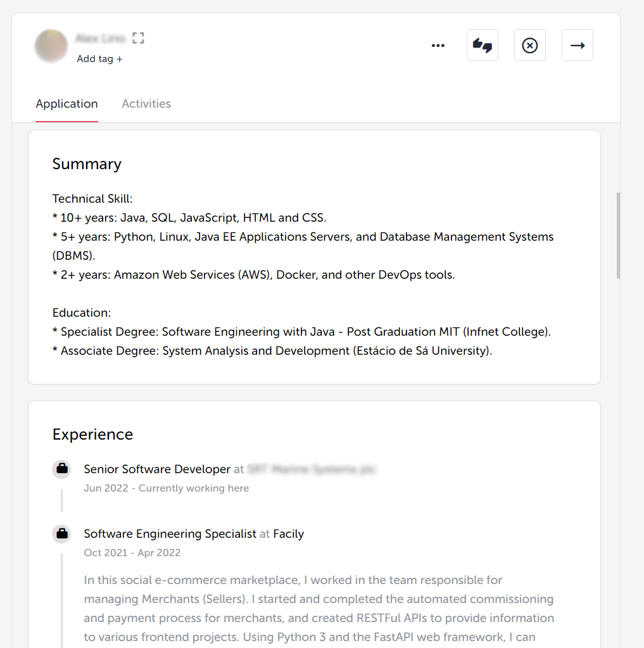Click the briefcase icon beside Senior Software Developer

click(x=61, y=469)
